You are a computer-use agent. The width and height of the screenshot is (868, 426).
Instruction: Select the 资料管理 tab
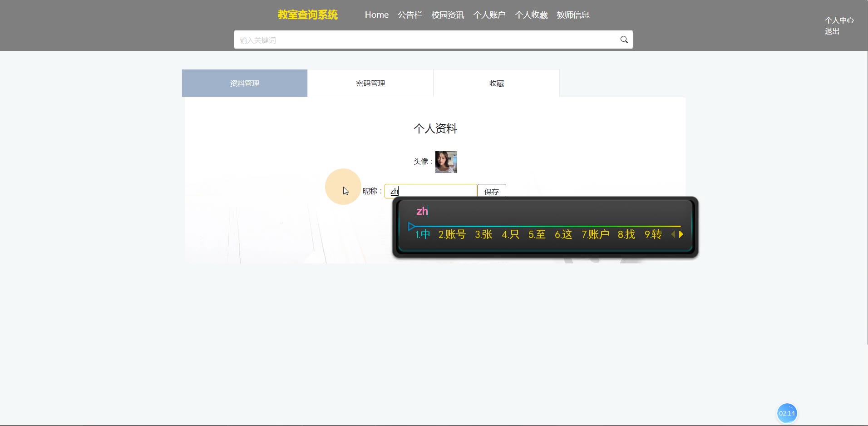click(245, 84)
